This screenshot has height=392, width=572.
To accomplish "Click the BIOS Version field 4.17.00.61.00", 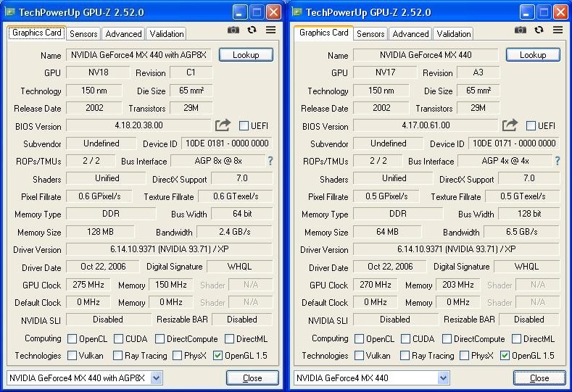I will [x=426, y=125].
